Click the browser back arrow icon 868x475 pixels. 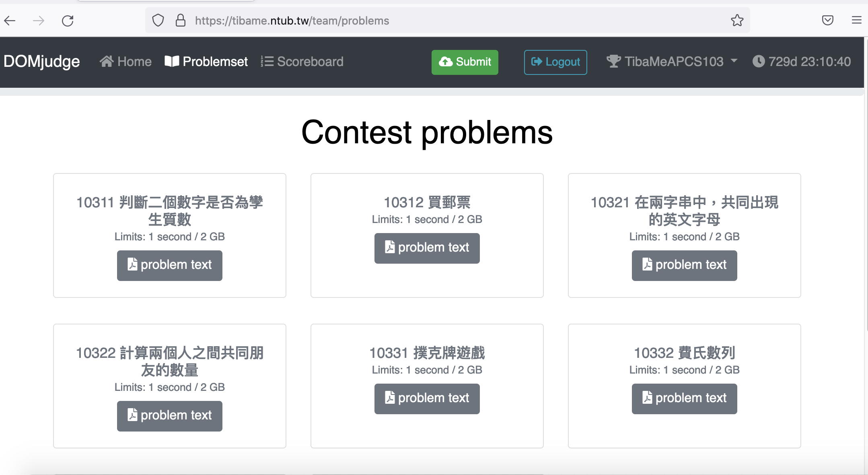10,21
